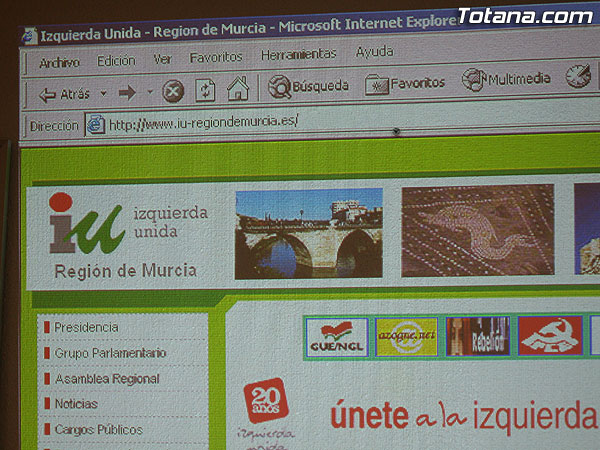
Task: Click the azogue.net banner
Action: [x=406, y=337]
